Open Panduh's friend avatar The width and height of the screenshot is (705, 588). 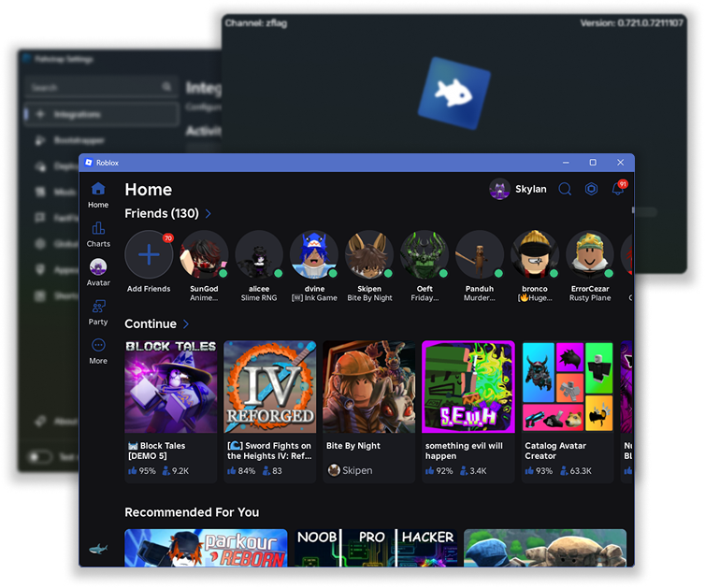pos(480,254)
